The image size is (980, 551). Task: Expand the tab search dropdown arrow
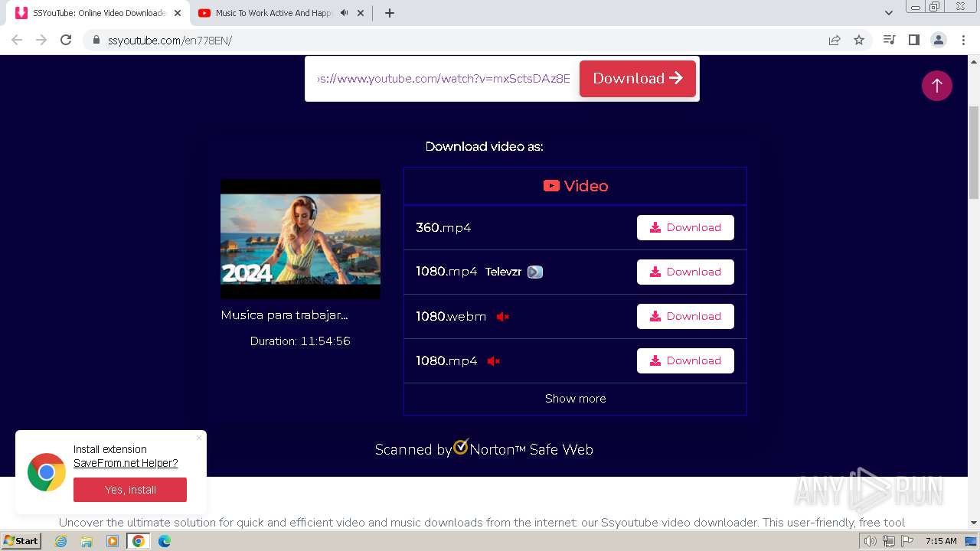[888, 13]
